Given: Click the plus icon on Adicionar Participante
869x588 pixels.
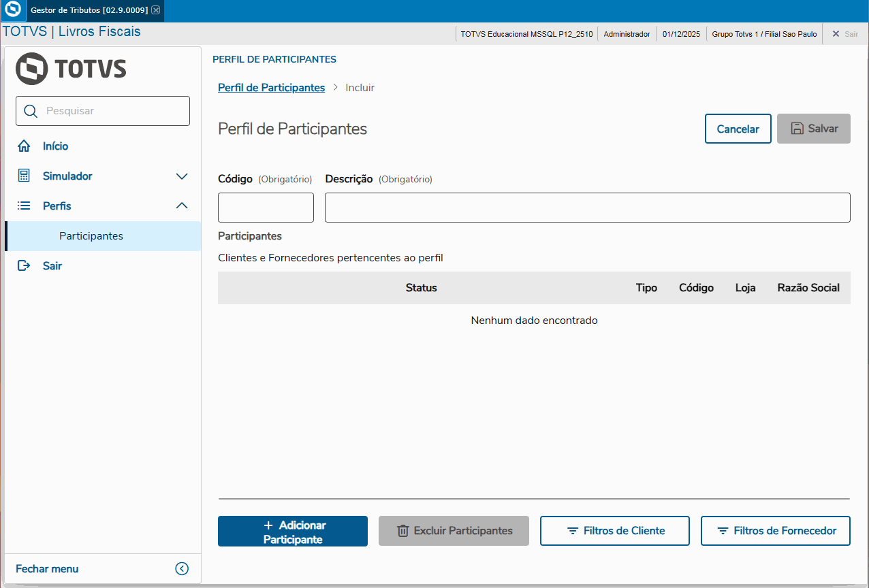Looking at the screenshot, I should point(268,525).
